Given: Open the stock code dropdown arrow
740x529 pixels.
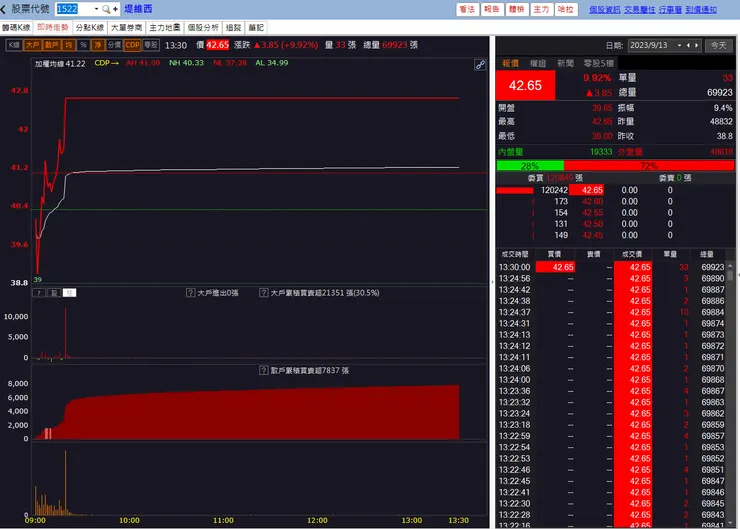Looking at the screenshot, I should (96, 9).
